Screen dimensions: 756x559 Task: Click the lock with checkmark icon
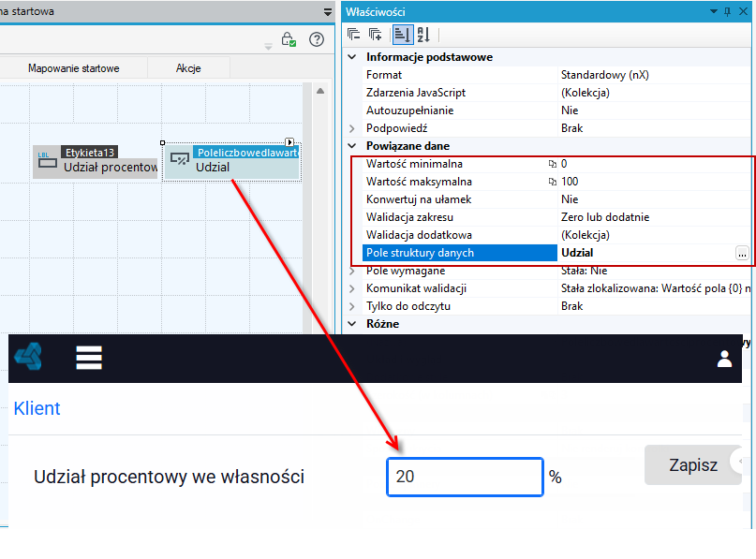click(x=289, y=39)
